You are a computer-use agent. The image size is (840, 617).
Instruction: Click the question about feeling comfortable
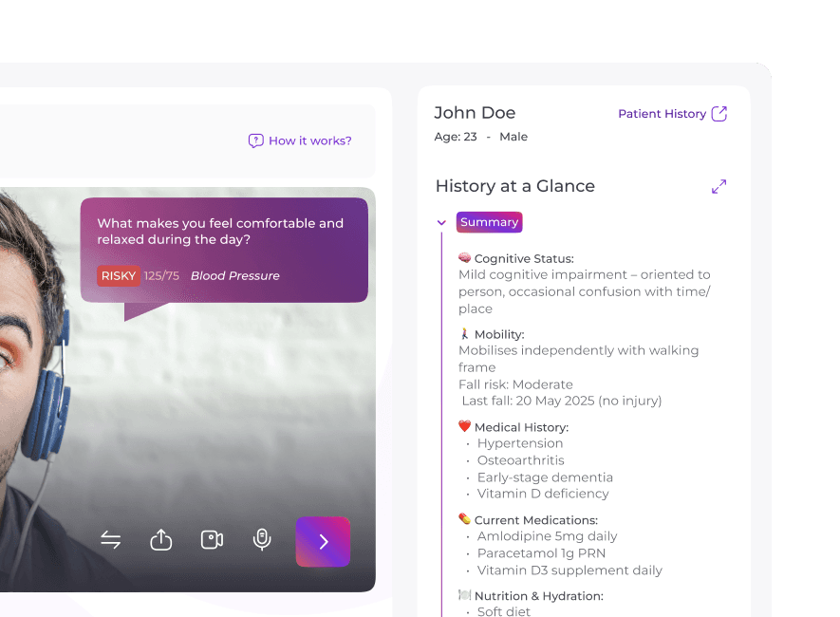[x=220, y=232]
